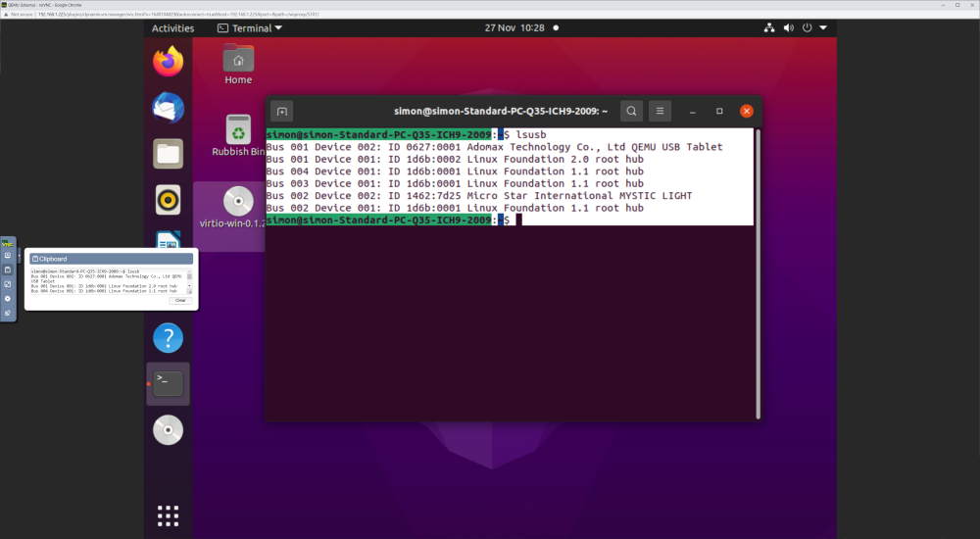Viewport: 980px width, 539px height.
Task: Click the terminal window vertical scrollbar
Action: click(x=759, y=273)
